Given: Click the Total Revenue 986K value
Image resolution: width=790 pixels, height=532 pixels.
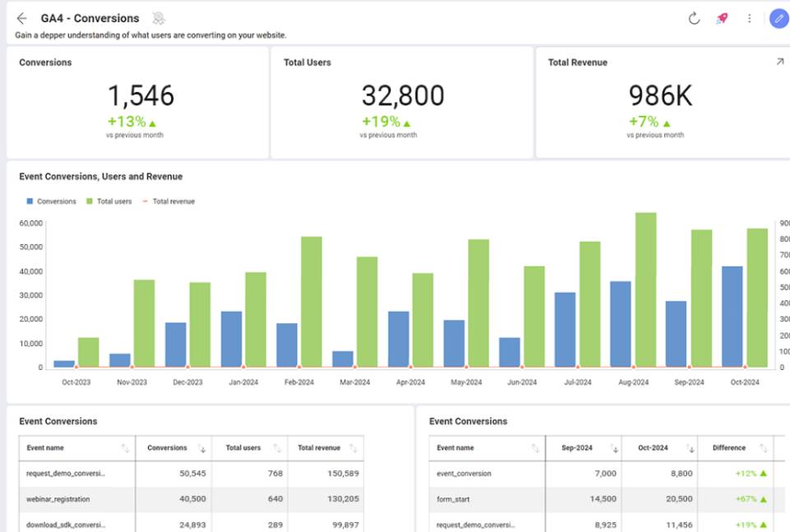Looking at the screenshot, I should [661, 95].
